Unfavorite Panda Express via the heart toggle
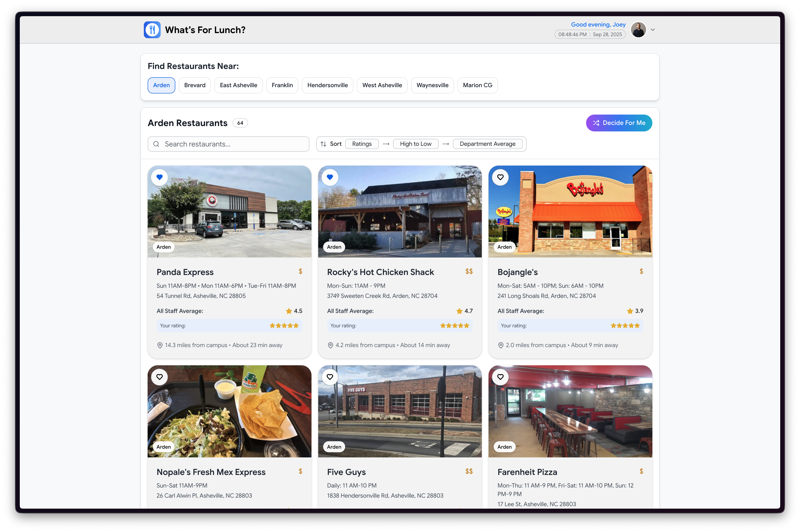Image resolution: width=800 pixels, height=532 pixels. pyautogui.click(x=160, y=177)
